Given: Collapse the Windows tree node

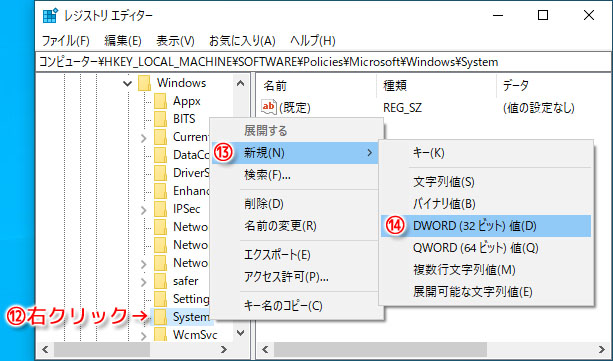Looking at the screenshot, I should pyautogui.click(x=127, y=83).
